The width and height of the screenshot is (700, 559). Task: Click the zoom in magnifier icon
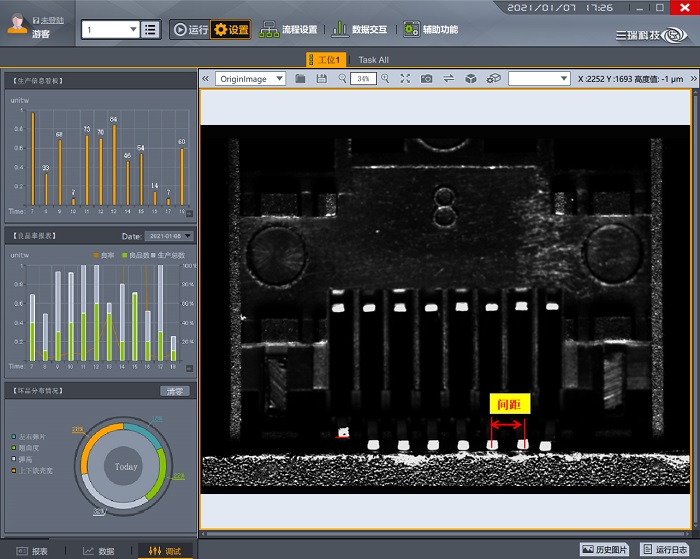(385, 78)
